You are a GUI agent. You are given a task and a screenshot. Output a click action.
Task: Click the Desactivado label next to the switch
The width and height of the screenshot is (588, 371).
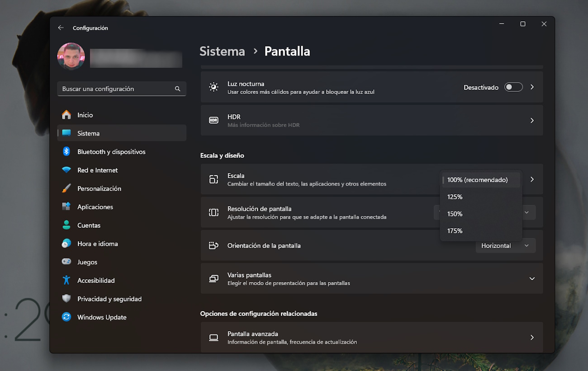pyautogui.click(x=481, y=87)
